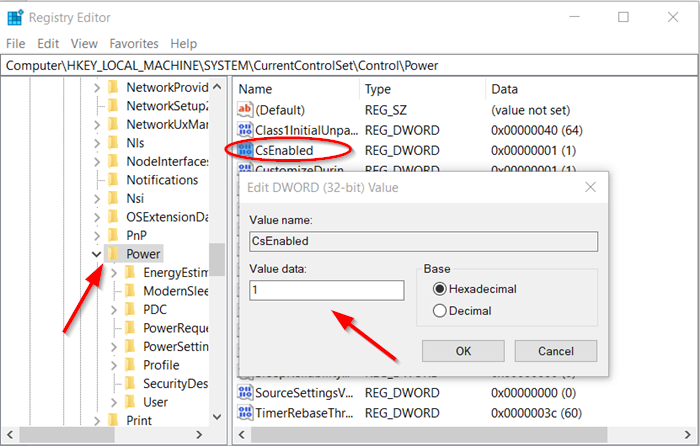Click the registry path address bar

(349, 66)
